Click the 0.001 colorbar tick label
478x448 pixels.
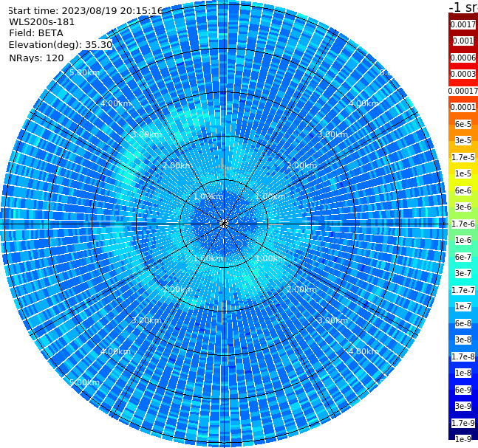click(x=463, y=41)
